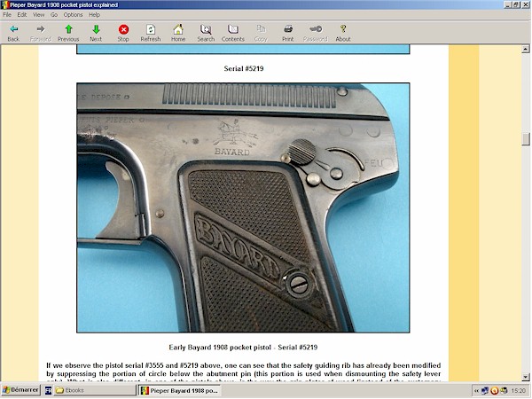
Task: Click the vertical scrollbar down arrow
Action: [526, 377]
